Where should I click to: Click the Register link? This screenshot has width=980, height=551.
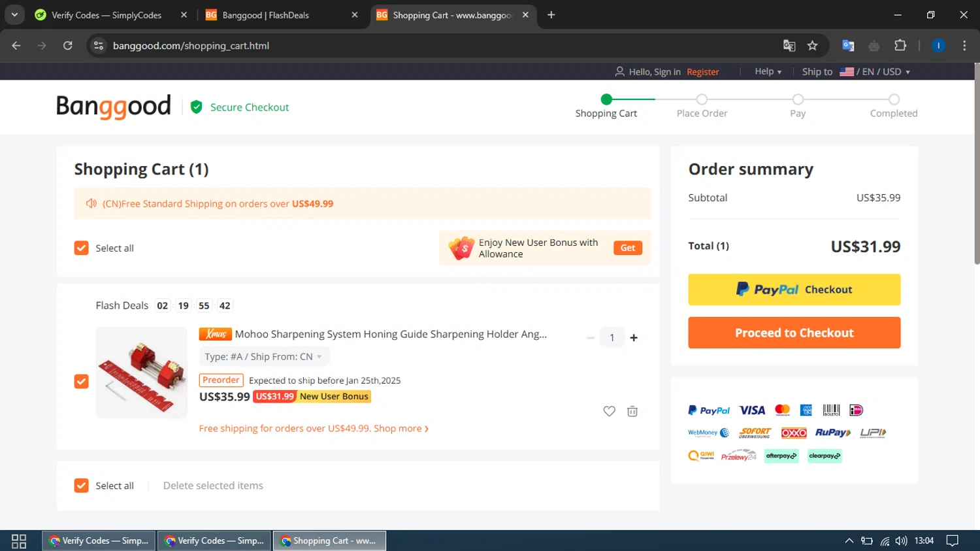(703, 72)
